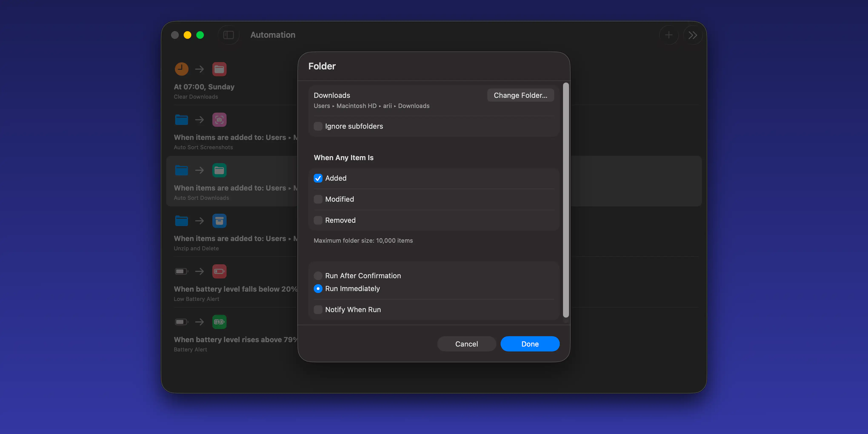
Task: Enable the Notify When Run checkbox
Action: pos(318,309)
